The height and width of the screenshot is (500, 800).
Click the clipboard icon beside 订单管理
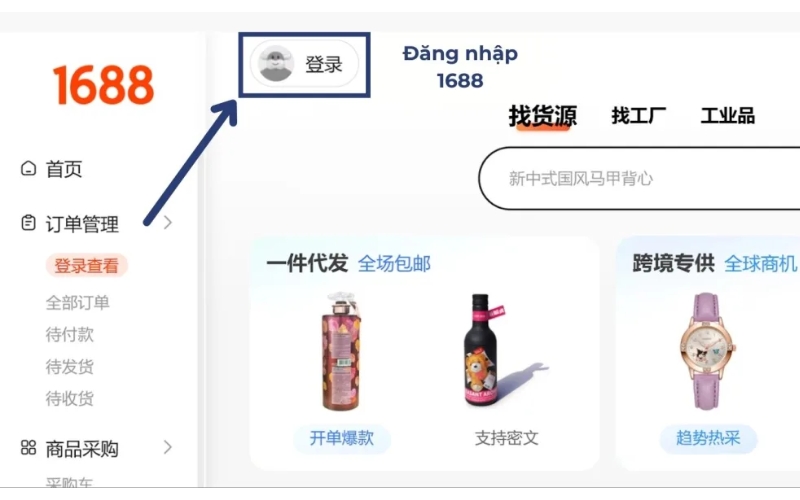(29, 223)
